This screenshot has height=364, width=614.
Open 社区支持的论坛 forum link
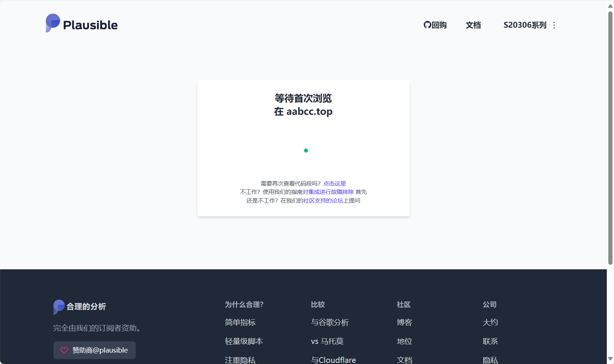click(323, 201)
